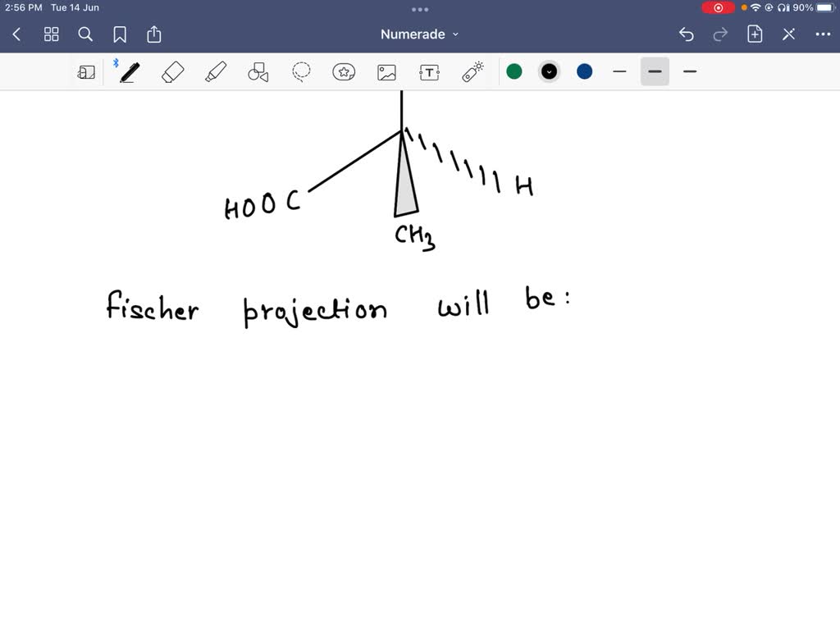840x630 pixels.
Task: Open the more options ellipsis menu
Action: 824,34
